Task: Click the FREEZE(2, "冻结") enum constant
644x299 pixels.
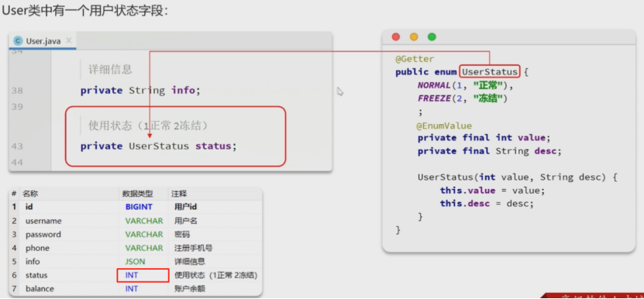Action: [x=463, y=98]
